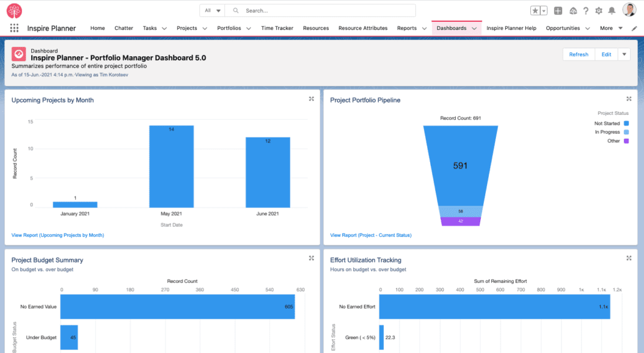This screenshot has height=353, width=644.
Task: Click the dashboard gauge icon
Action: click(x=19, y=54)
